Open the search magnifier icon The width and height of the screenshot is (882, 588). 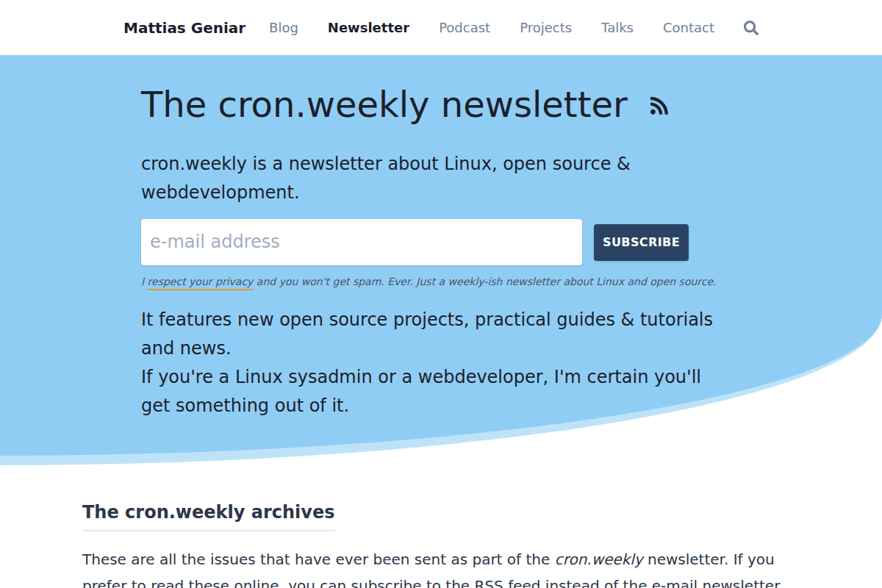[750, 27]
